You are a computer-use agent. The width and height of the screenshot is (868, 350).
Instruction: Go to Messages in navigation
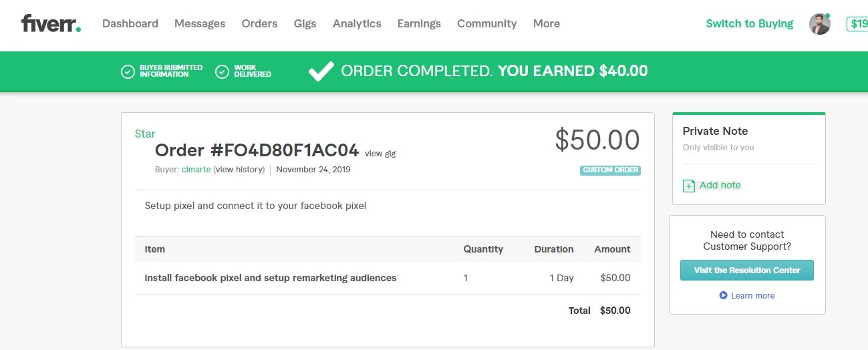tap(200, 23)
